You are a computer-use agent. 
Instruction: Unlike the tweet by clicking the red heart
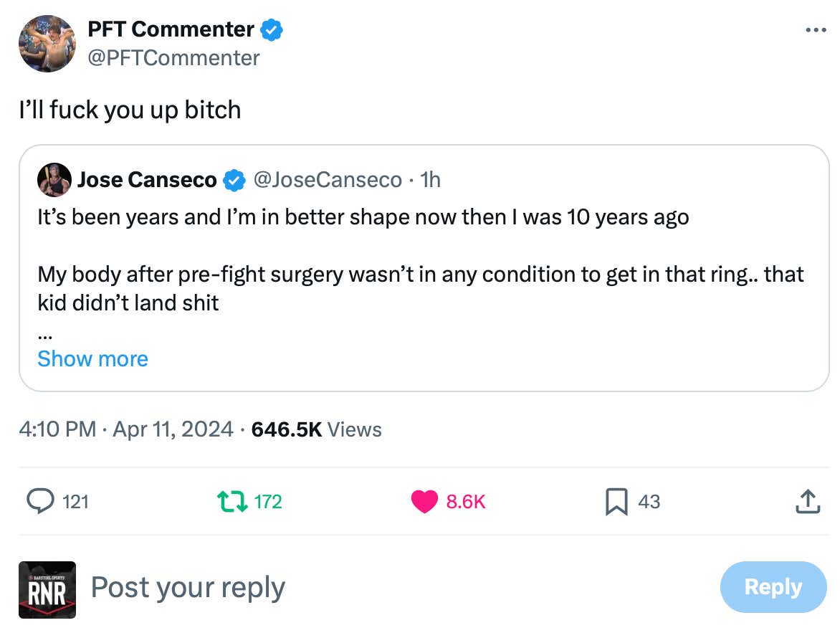(x=424, y=502)
